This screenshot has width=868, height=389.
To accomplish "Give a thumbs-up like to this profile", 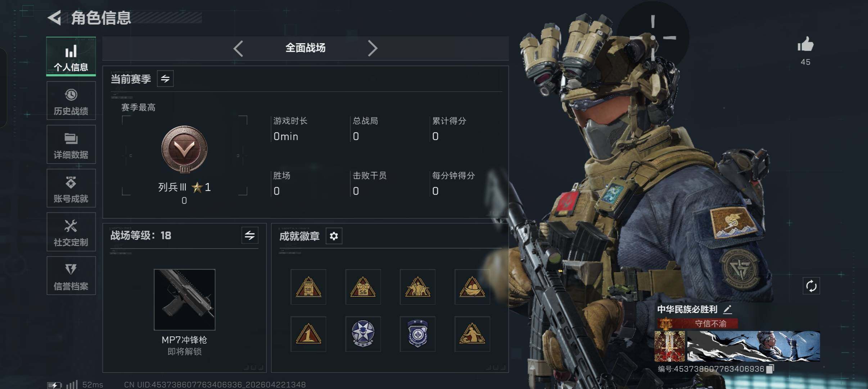I will point(805,45).
